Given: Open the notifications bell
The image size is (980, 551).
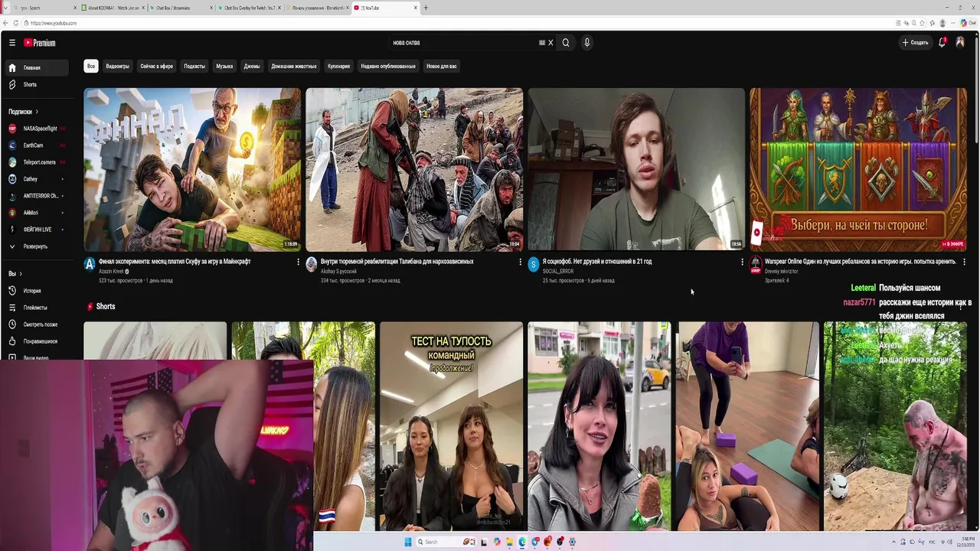Looking at the screenshot, I should click(942, 43).
